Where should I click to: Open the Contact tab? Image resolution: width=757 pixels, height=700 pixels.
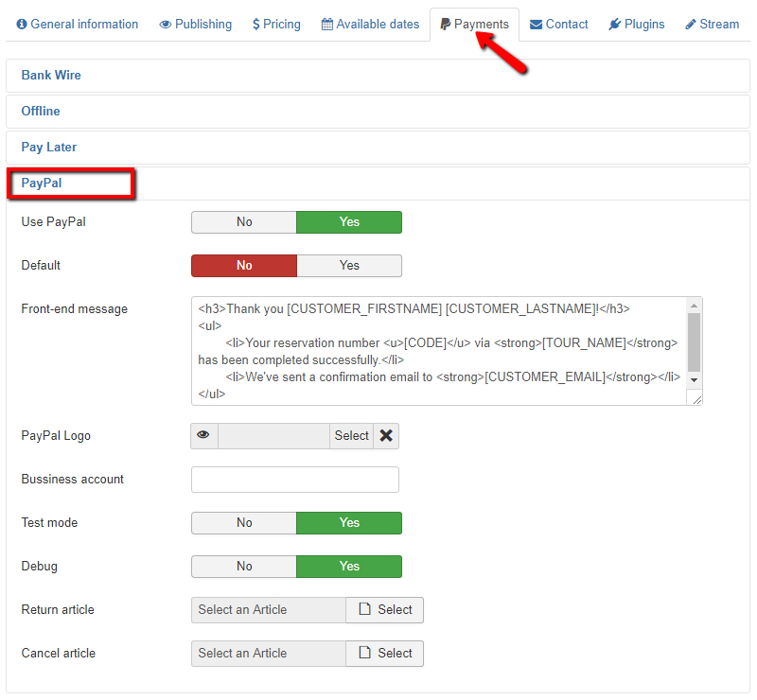558,25
